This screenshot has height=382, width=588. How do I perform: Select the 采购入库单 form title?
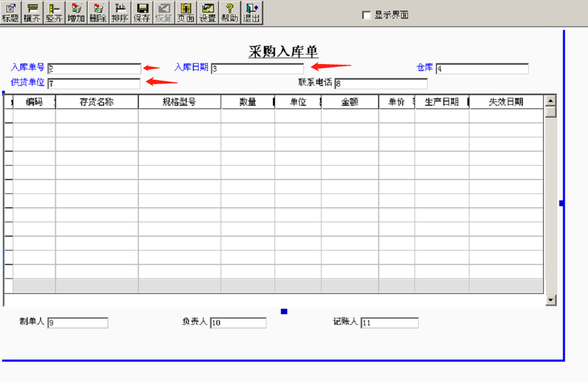pyautogui.click(x=284, y=52)
